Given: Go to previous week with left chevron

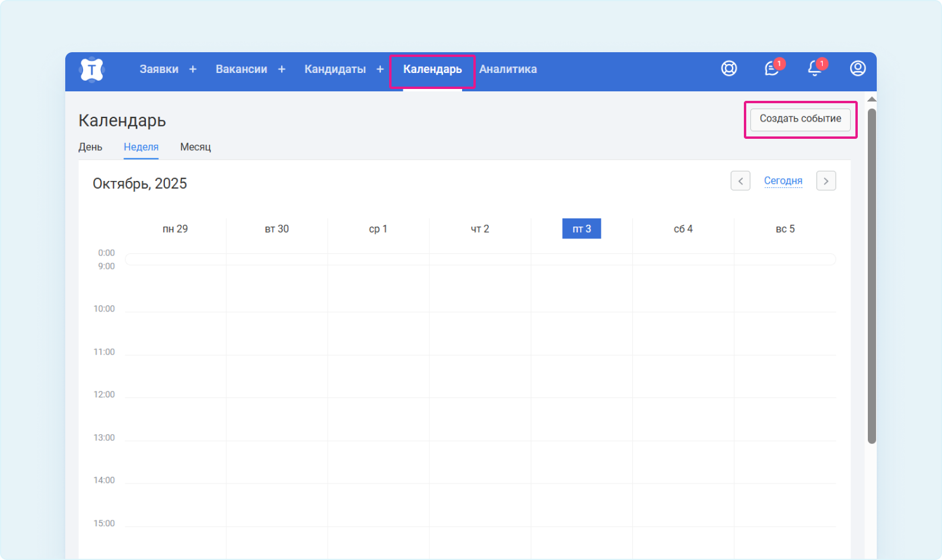Looking at the screenshot, I should pyautogui.click(x=740, y=181).
